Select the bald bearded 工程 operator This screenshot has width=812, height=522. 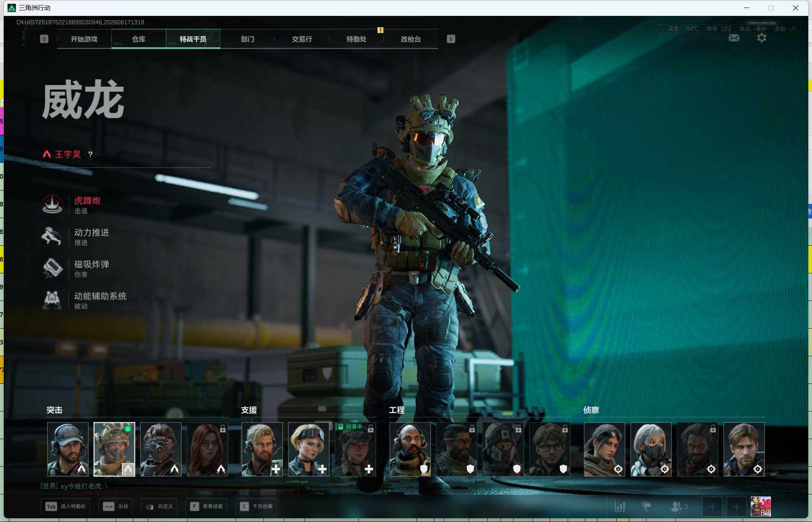click(x=410, y=449)
